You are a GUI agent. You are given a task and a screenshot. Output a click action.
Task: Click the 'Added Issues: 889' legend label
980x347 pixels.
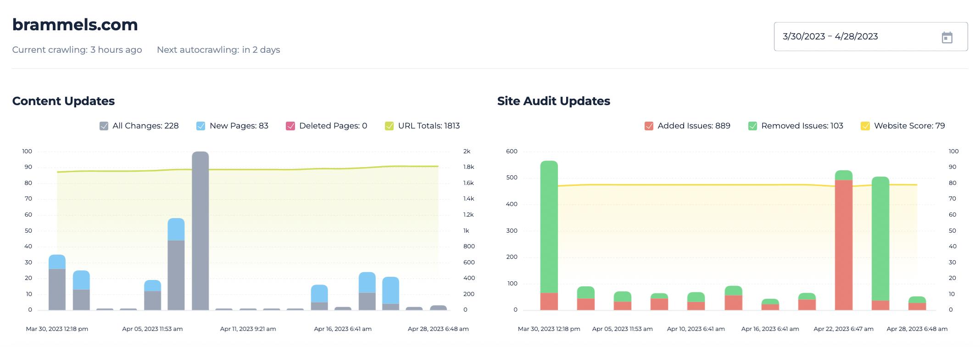point(694,126)
